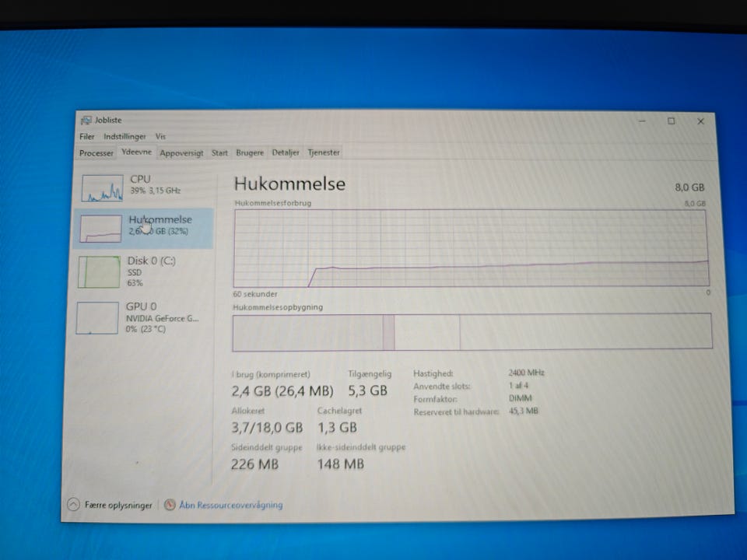Switch to the Processer tab
The width and height of the screenshot is (747, 560).
click(96, 153)
